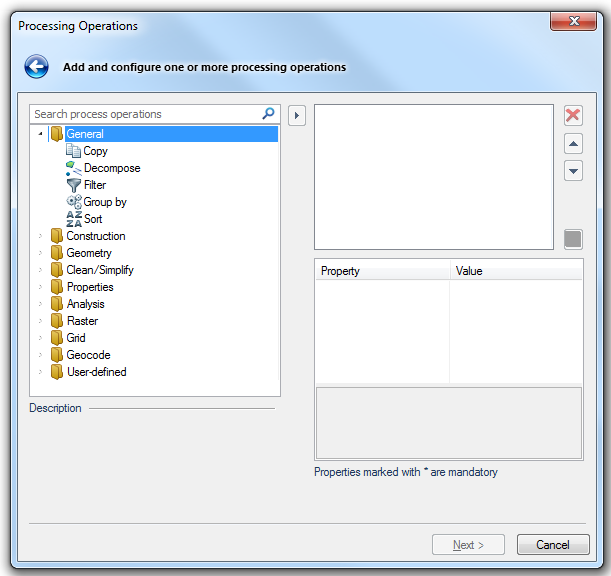Click the gray square button
Screen dimensions: 611x576
pyautogui.click(x=573, y=239)
